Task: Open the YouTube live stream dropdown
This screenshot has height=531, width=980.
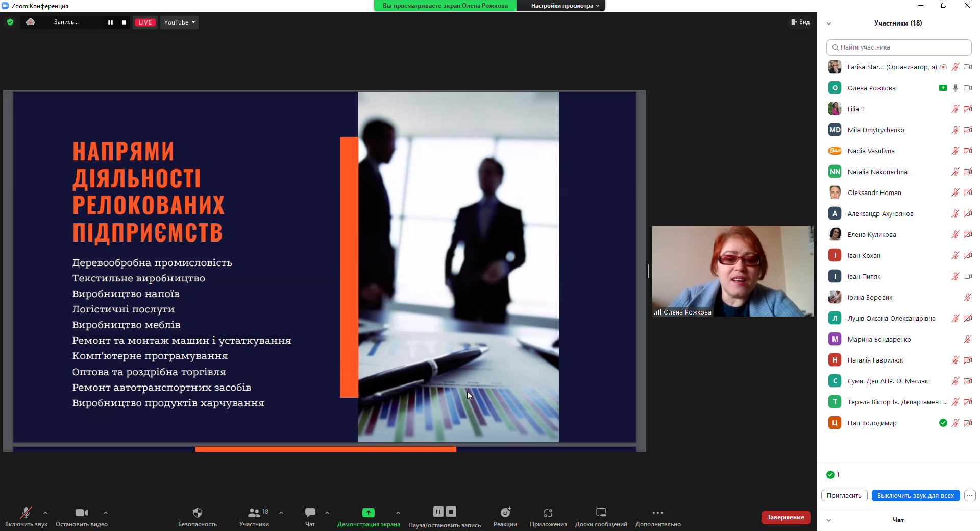Action: pyautogui.click(x=179, y=22)
